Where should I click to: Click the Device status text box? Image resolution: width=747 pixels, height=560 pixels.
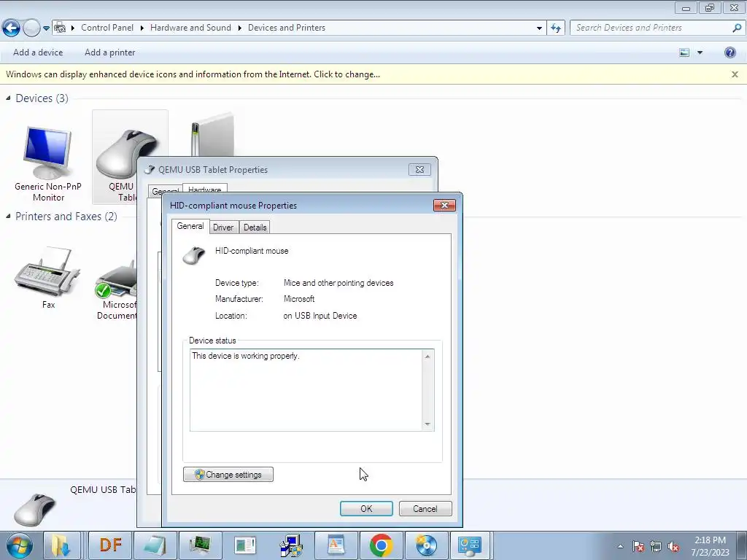[307, 390]
